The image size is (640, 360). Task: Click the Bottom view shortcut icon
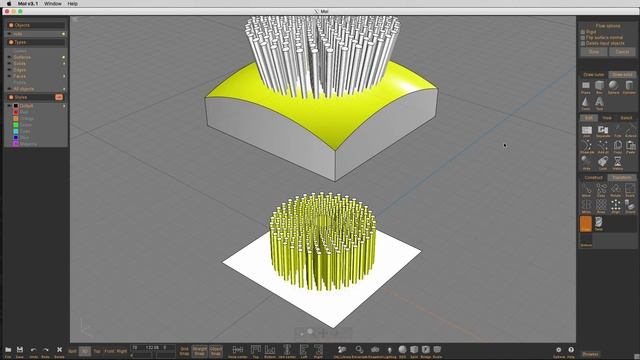point(270,351)
